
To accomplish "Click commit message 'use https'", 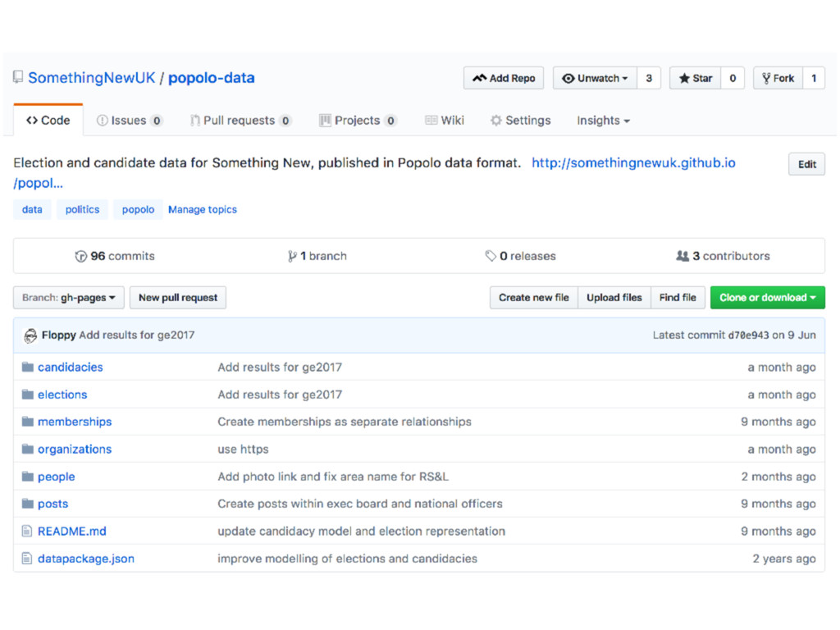I will (243, 449).
